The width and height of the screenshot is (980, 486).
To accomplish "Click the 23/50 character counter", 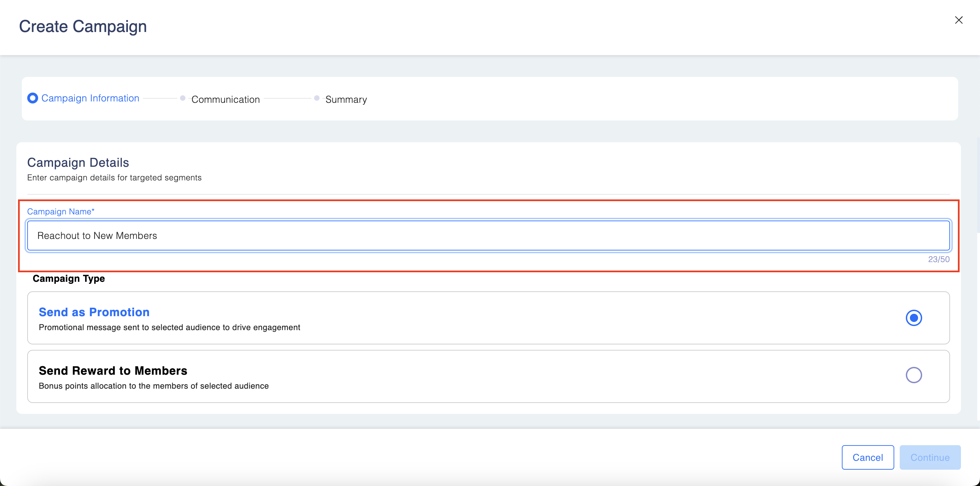I will [938, 259].
